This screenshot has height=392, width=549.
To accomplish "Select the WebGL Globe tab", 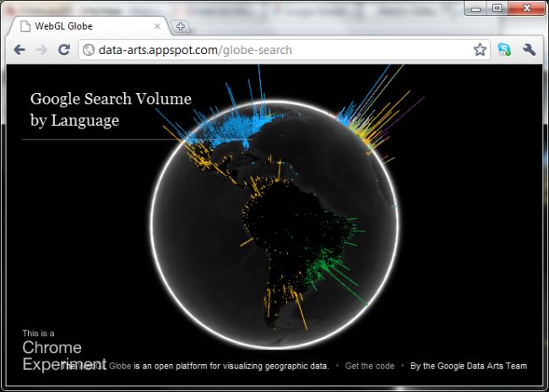I will [89, 26].
